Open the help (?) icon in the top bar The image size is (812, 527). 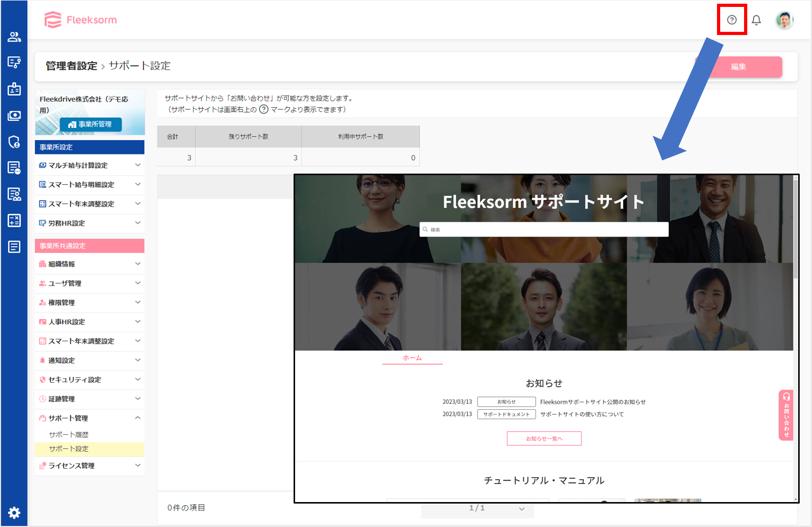[x=732, y=20]
